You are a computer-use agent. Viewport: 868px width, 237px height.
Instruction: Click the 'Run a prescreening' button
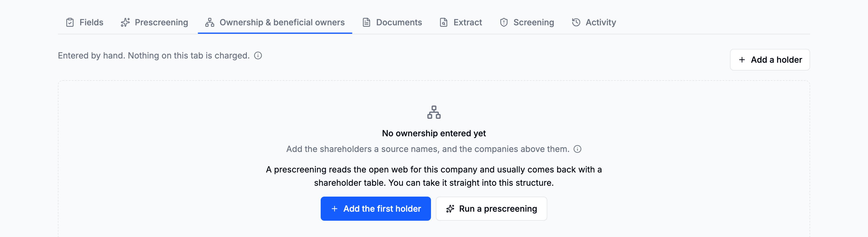491,209
